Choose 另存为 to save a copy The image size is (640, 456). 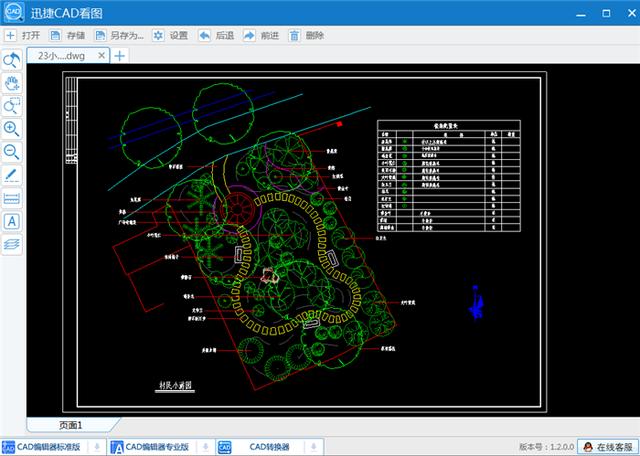(119, 36)
